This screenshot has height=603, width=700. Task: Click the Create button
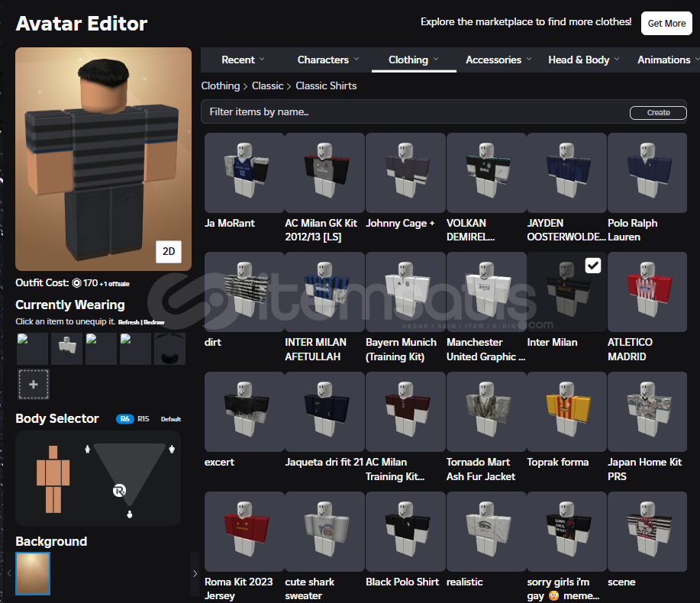click(658, 112)
